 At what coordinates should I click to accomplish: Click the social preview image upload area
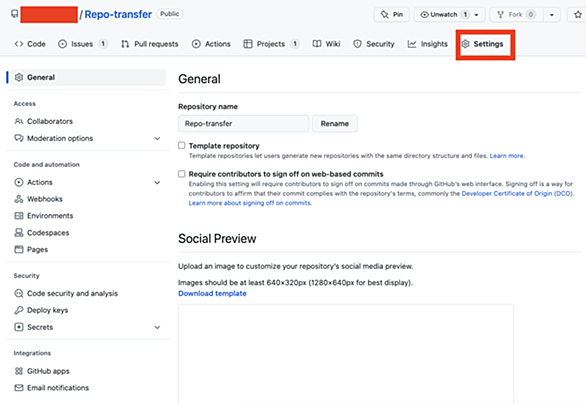[x=346, y=354]
